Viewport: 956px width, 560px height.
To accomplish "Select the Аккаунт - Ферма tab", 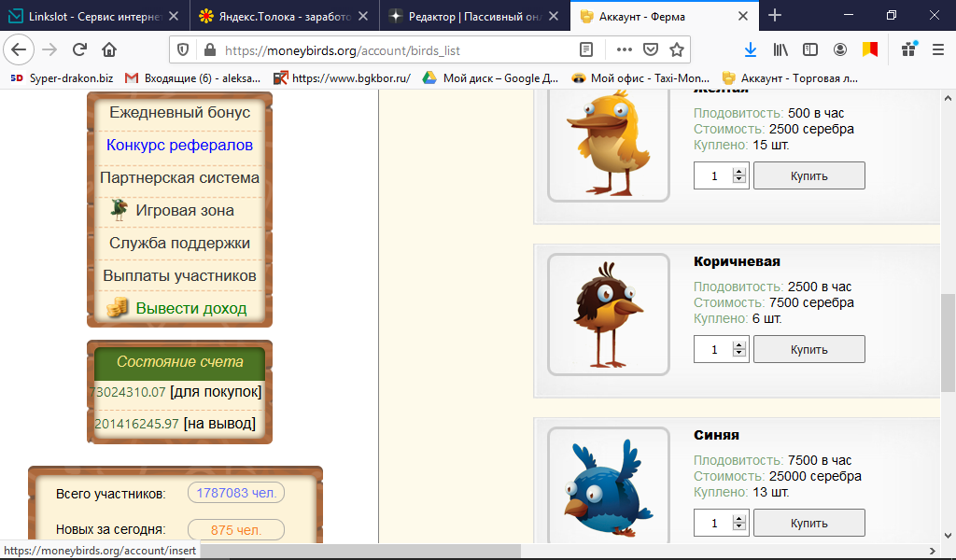I will [665, 17].
